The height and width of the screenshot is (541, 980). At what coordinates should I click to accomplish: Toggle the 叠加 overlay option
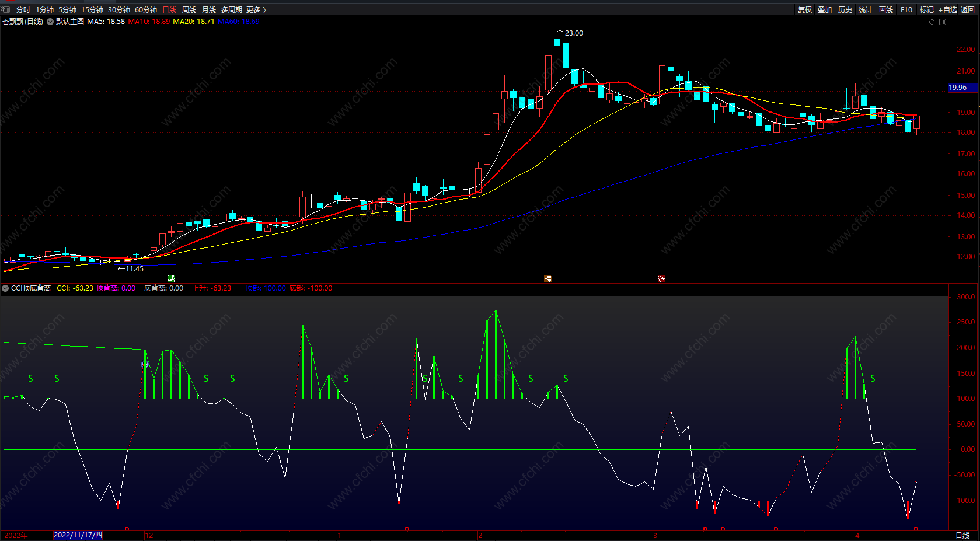(x=825, y=9)
